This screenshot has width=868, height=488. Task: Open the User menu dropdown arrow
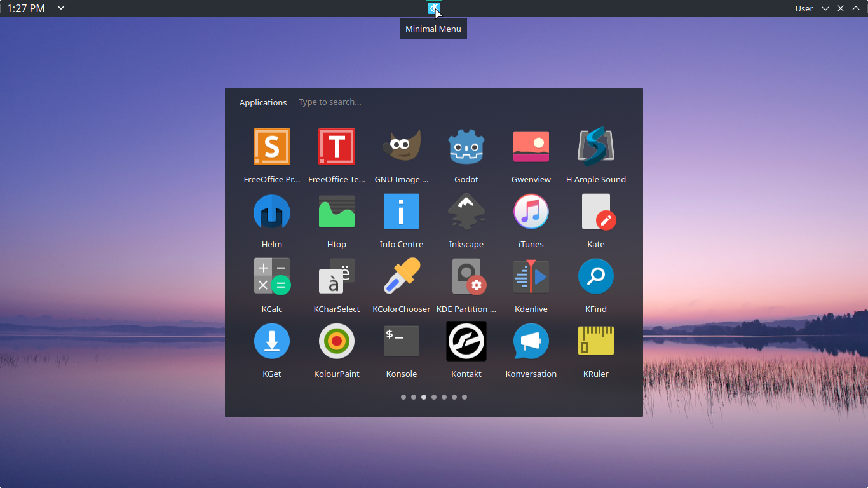[x=825, y=8]
